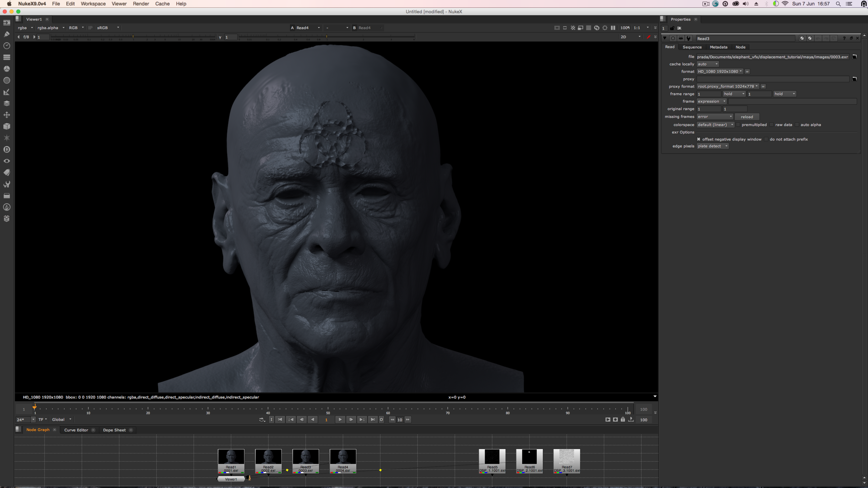868x488 pixels.
Task: Switch to the Metadata tab
Action: (718, 47)
